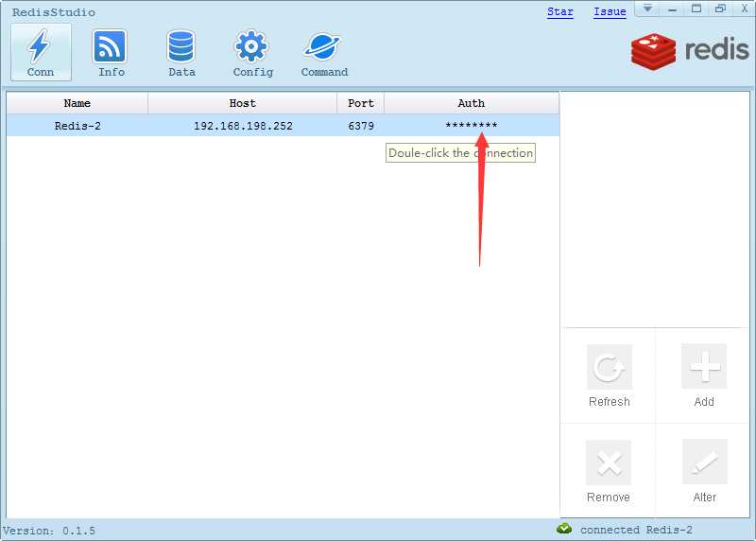Open the Star link

pyautogui.click(x=560, y=11)
